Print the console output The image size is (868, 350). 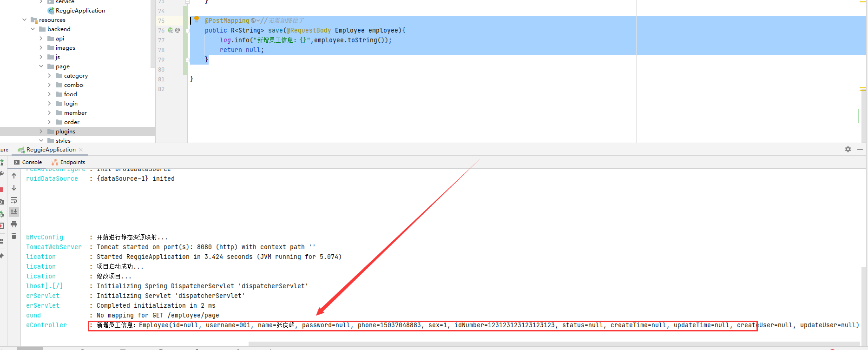(x=14, y=225)
